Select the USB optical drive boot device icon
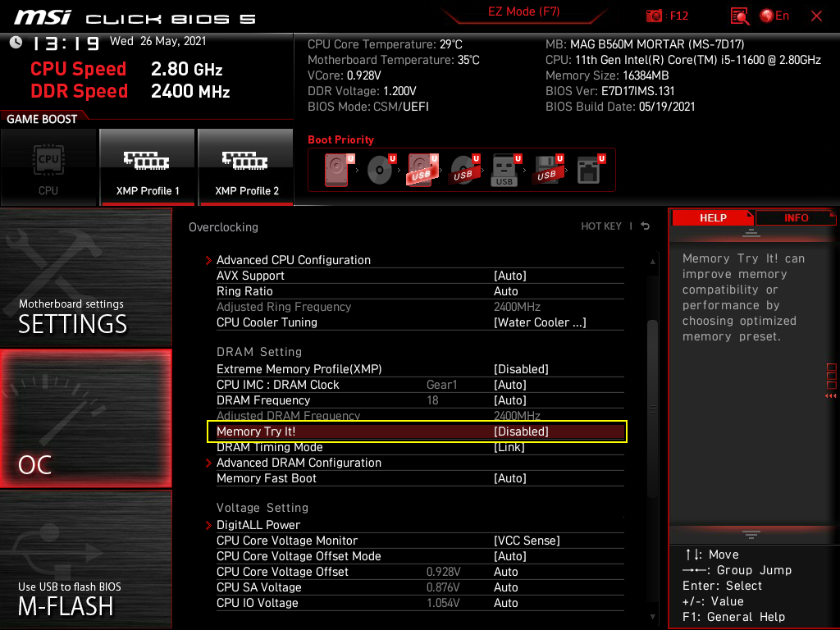Image resolution: width=840 pixels, height=630 pixels. click(464, 170)
